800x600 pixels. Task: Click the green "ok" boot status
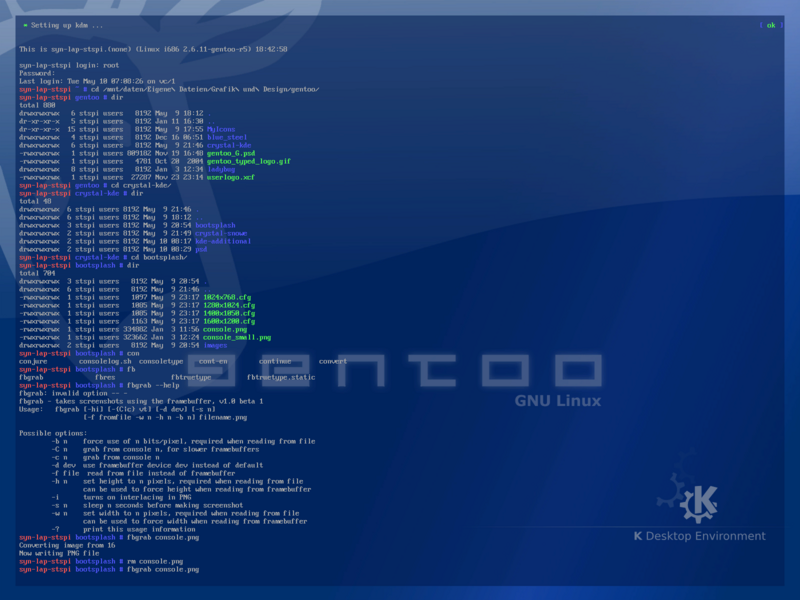(x=771, y=25)
